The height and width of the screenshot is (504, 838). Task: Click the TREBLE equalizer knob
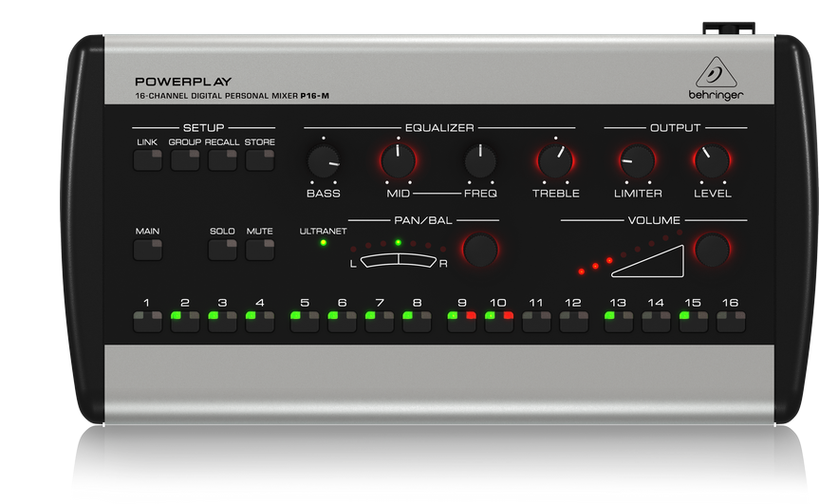[x=555, y=162]
